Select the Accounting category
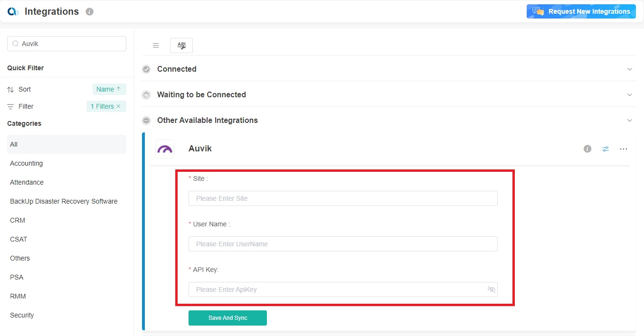The width and height of the screenshot is (644, 336). tap(27, 163)
